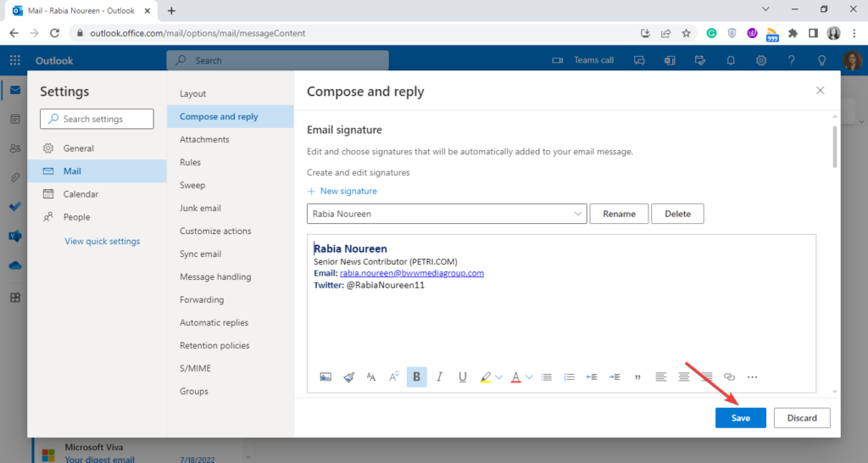This screenshot has height=463, width=868.
Task: Open the Outlook settings gear
Action: pos(761,60)
